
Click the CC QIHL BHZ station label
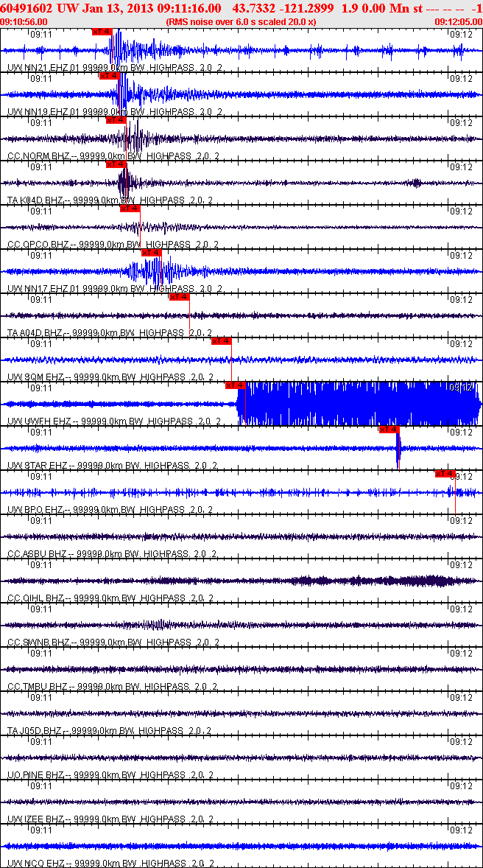110,599
